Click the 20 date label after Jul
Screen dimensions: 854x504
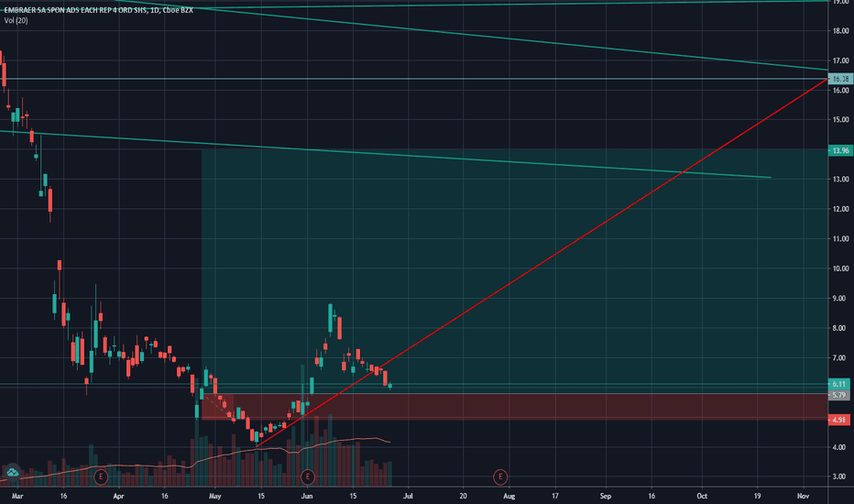click(x=463, y=496)
